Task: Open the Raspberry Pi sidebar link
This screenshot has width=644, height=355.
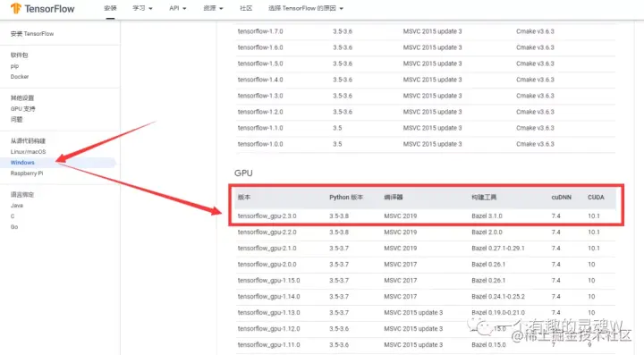Action: [x=27, y=173]
